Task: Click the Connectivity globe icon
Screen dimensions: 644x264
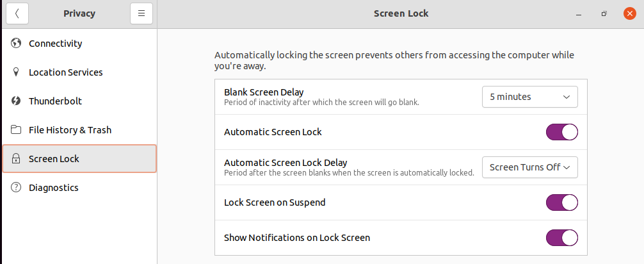Action: click(x=17, y=44)
